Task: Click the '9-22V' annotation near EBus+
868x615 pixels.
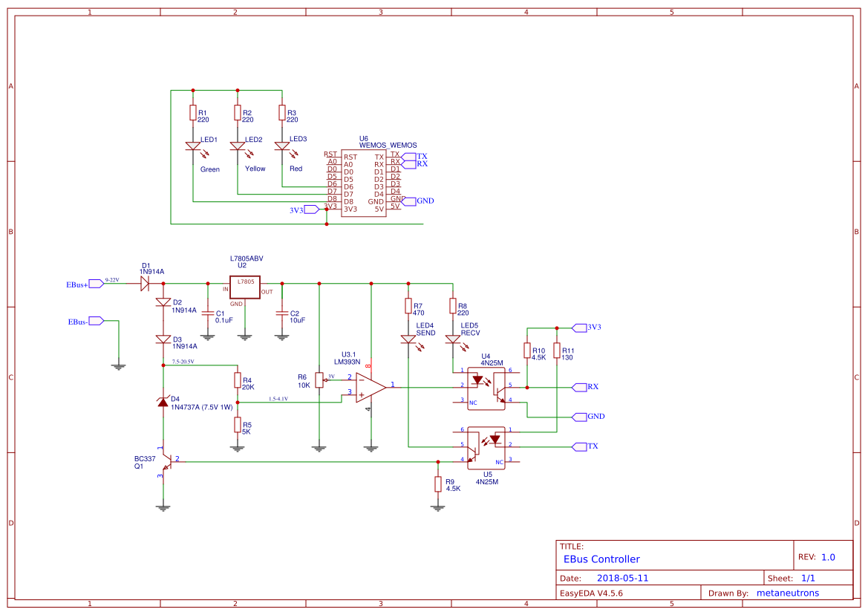Action: (112, 280)
